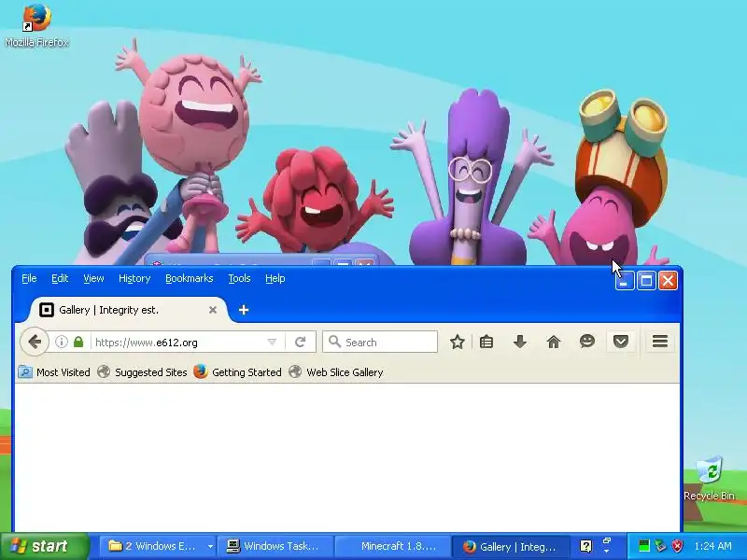Open the Bookmarks menu
Viewport: 747px width, 560px height.
pos(190,278)
